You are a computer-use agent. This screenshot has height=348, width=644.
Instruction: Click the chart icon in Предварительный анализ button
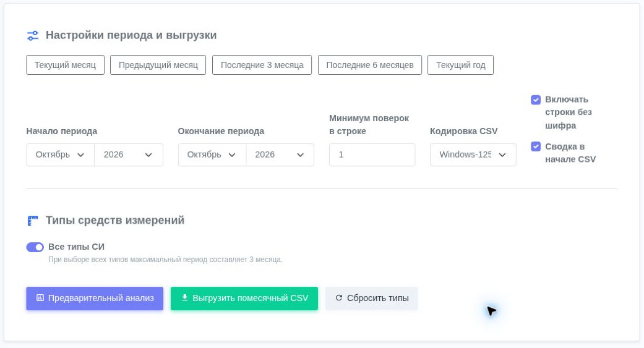40,298
